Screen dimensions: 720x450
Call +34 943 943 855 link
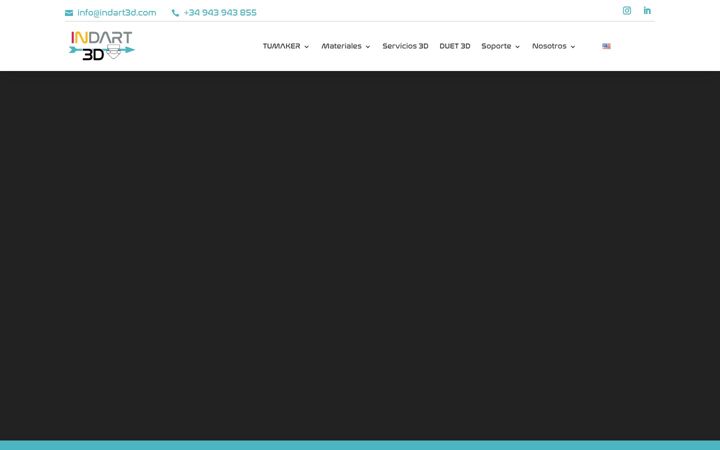pyautogui.click(x=220, y=13)
